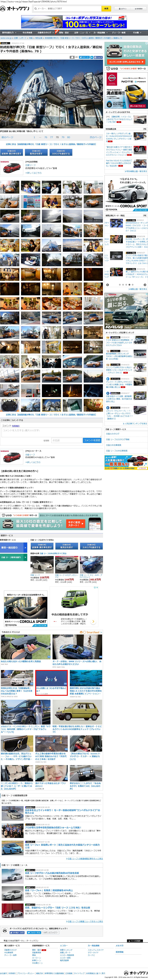Open the 中古車検索 menu tab
This screenshot has width=148, height=980.
point(27,33)
